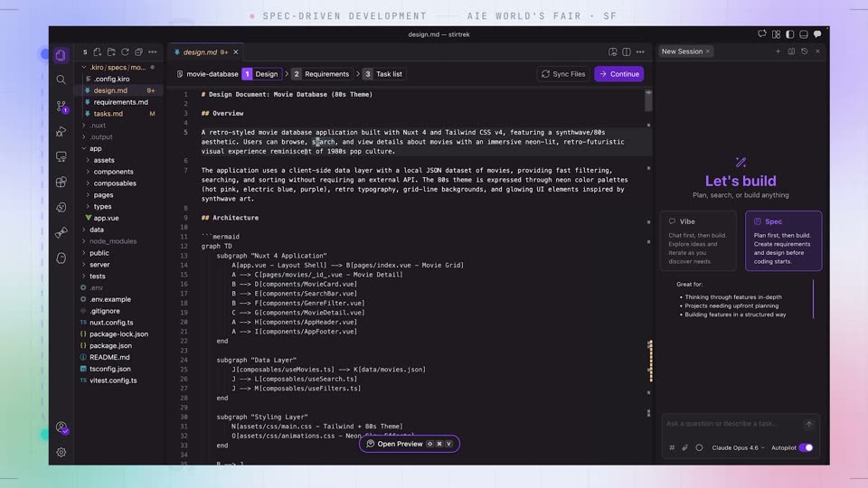Screen dimensions: 868x488
Task: Click the Open Preview button
Action: coord(409,444)
